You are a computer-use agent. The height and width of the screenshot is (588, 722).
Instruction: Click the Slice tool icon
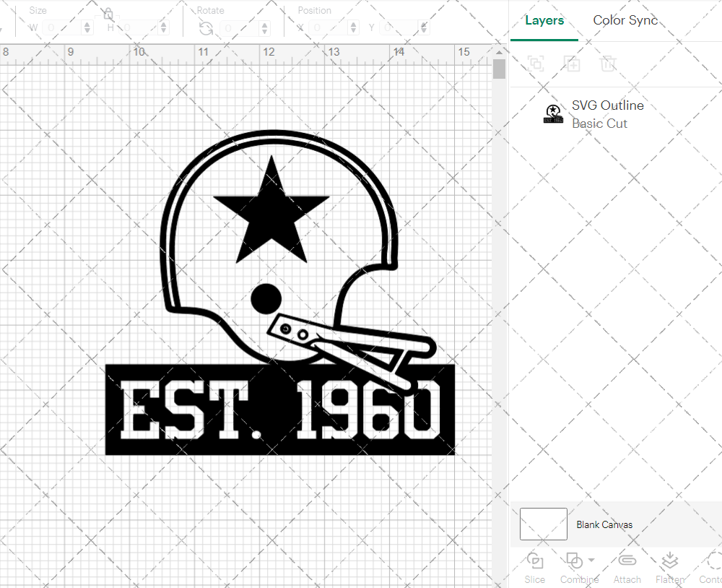534,561
